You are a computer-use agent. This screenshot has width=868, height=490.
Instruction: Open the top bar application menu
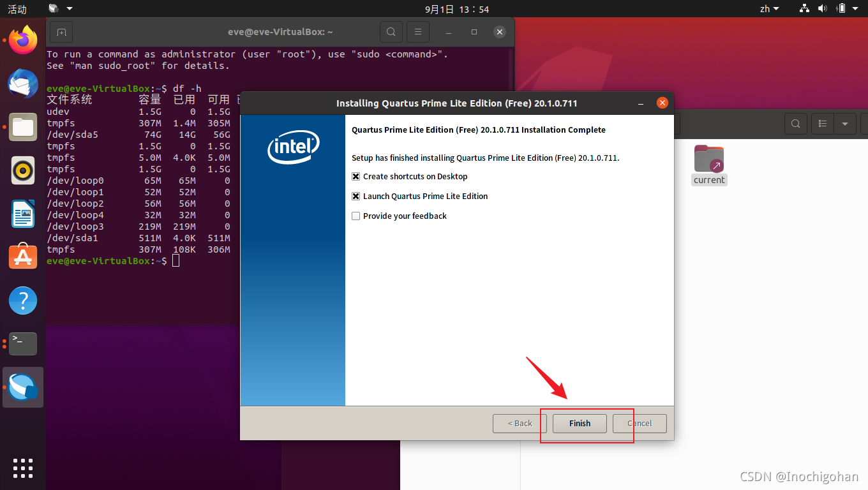61,9
